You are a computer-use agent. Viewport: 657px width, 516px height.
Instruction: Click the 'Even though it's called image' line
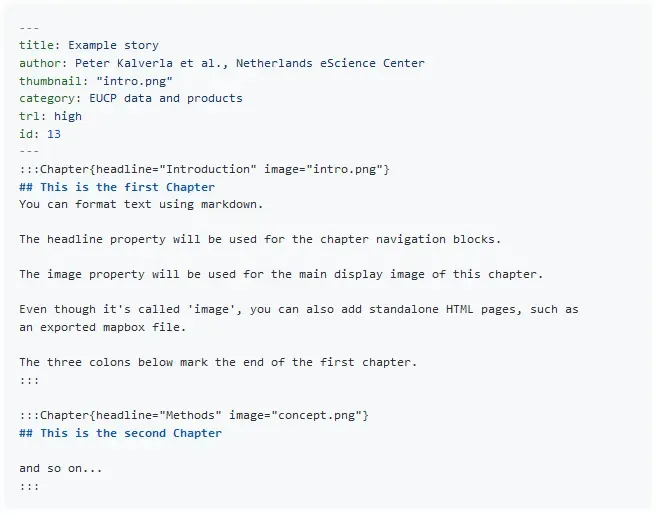click(x=299, y=310)
